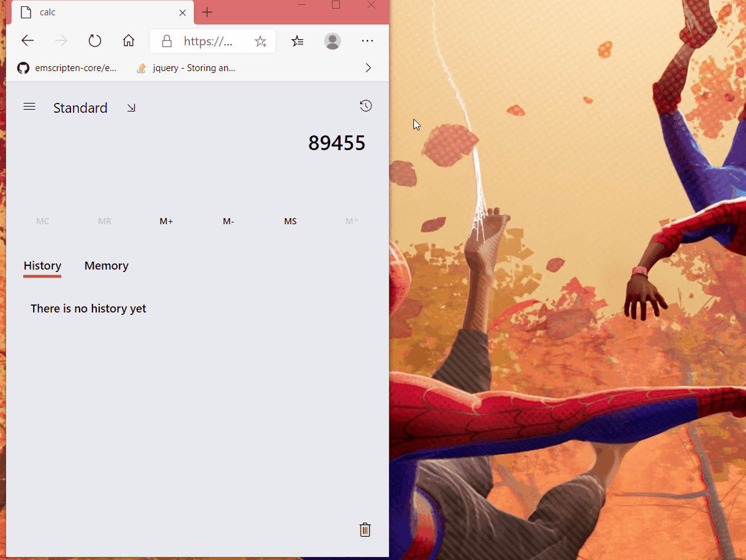Click the Standard mode heading
This screenshot has width=746, height=560.
[80, 108]
